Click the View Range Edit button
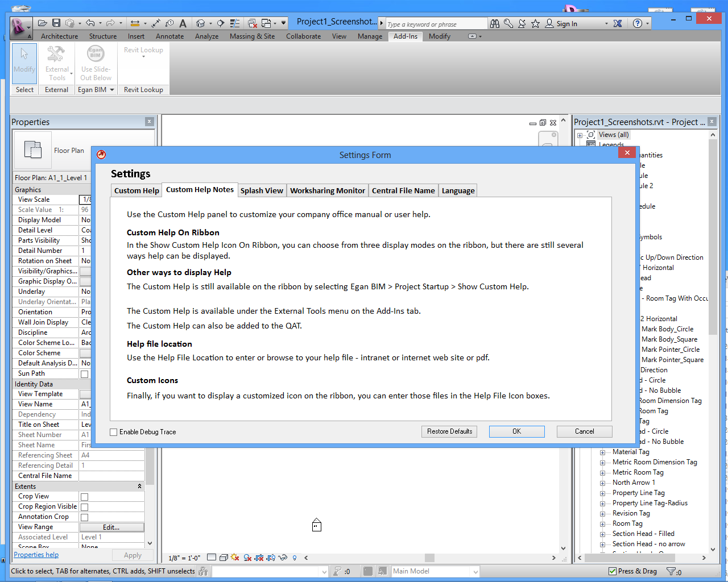 tap(111, 527)
